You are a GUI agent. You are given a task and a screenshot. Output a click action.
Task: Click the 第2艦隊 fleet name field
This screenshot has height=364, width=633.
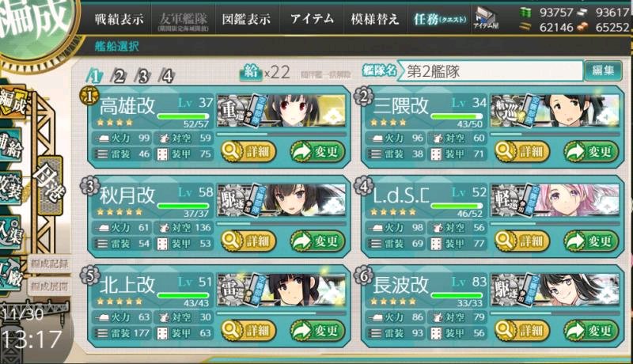(x=490, y=71)
